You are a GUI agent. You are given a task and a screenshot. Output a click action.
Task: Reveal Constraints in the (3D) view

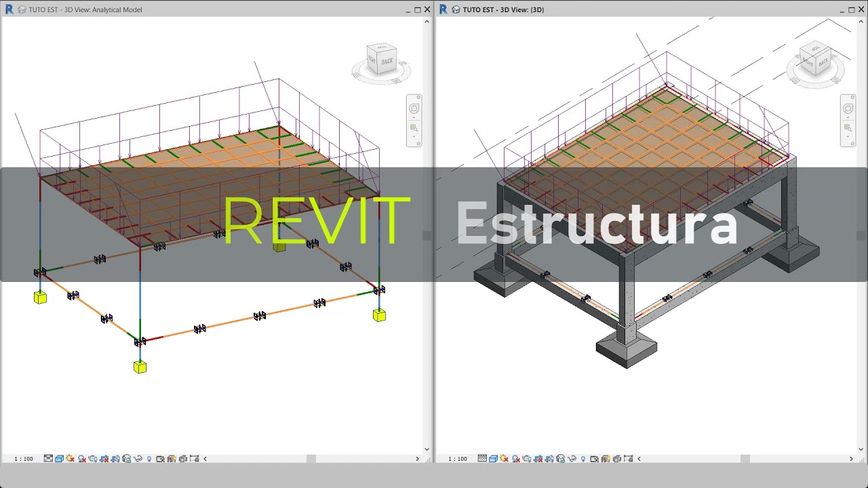(x=628, y=459)
